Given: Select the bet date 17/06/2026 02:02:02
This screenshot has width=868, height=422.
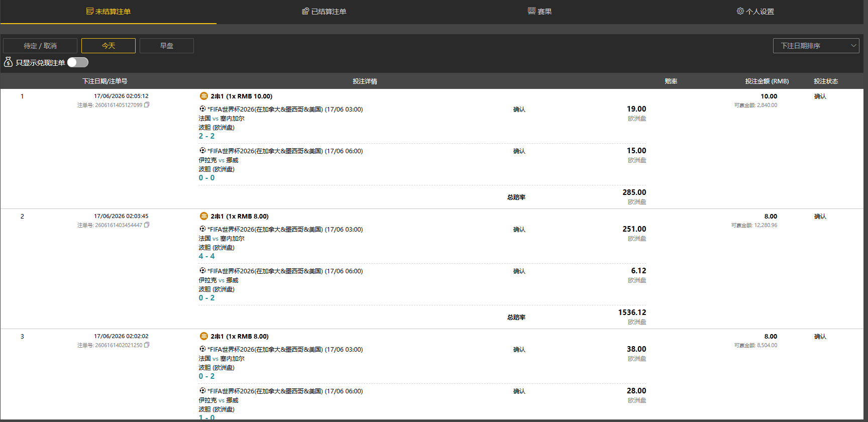Looking at the screenshot, I should (121, 336).
